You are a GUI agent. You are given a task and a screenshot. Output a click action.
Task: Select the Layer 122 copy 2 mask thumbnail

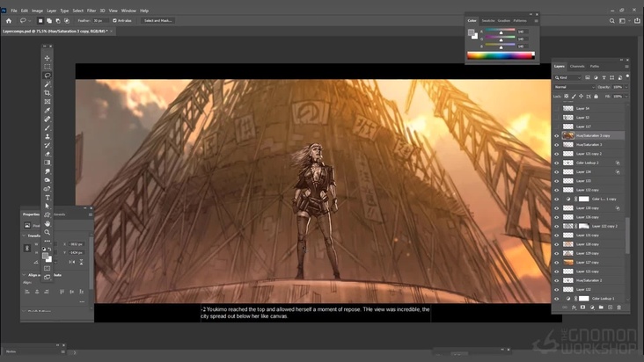[x=583, y=227]
